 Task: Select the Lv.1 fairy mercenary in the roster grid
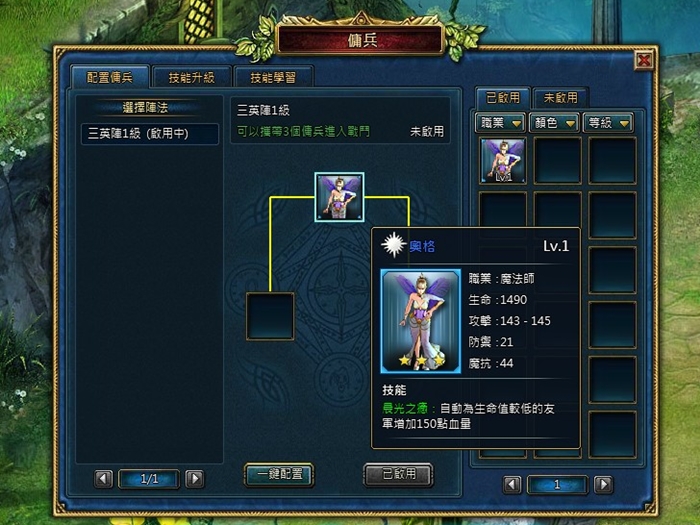tap(503, 160)
